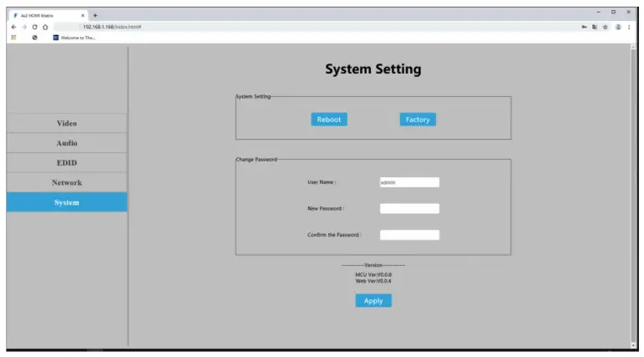Click the User Name label
Viewport: 644px width, 357px height.
pyautogui.click(x=322, y=182)
